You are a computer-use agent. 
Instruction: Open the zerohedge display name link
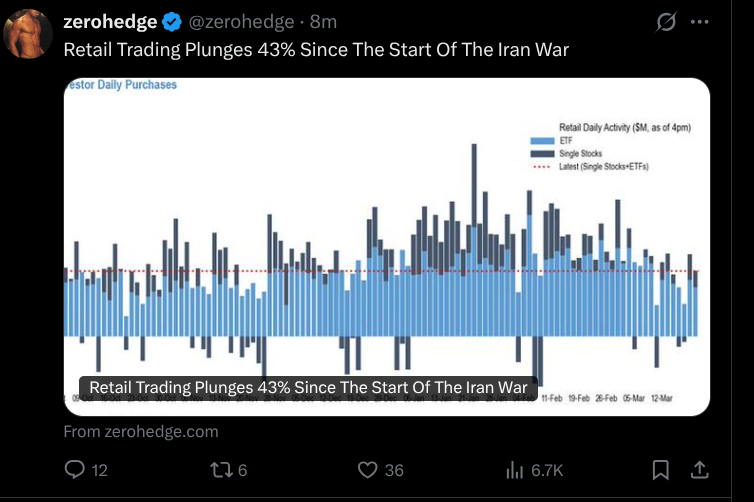[x=109, y=22]
